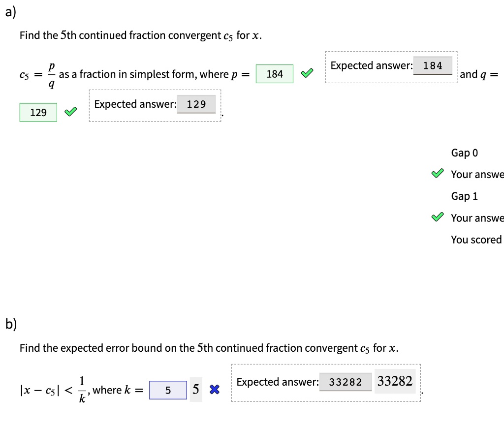Select the q input field containing 129
This screenshot has width=504, height=427.
tap(38, 113)
